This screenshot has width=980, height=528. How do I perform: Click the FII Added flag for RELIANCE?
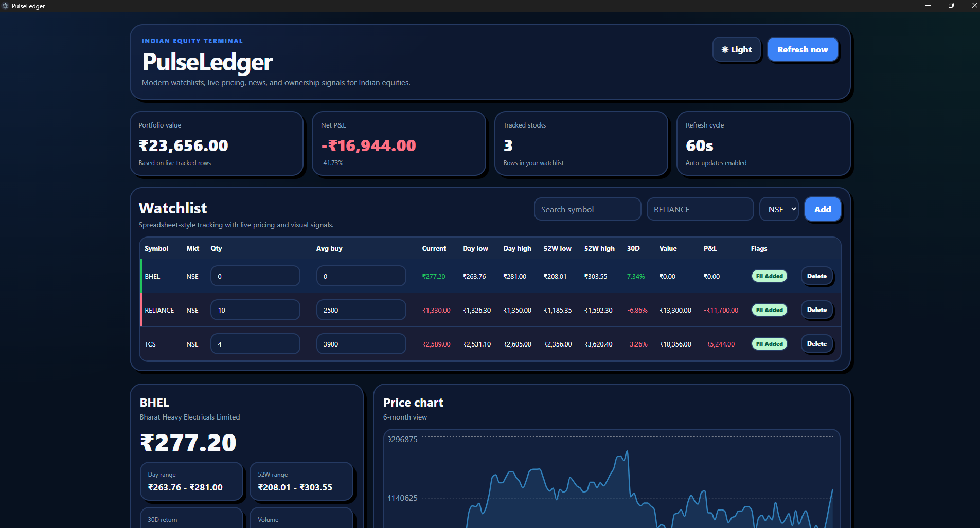coord(769,310)
